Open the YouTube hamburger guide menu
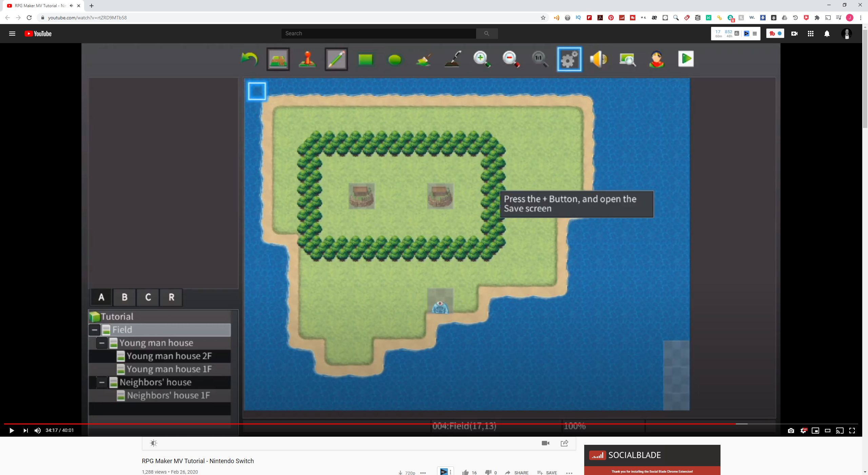The height and width of the screenshot is (475, 868). click(12, 34)
